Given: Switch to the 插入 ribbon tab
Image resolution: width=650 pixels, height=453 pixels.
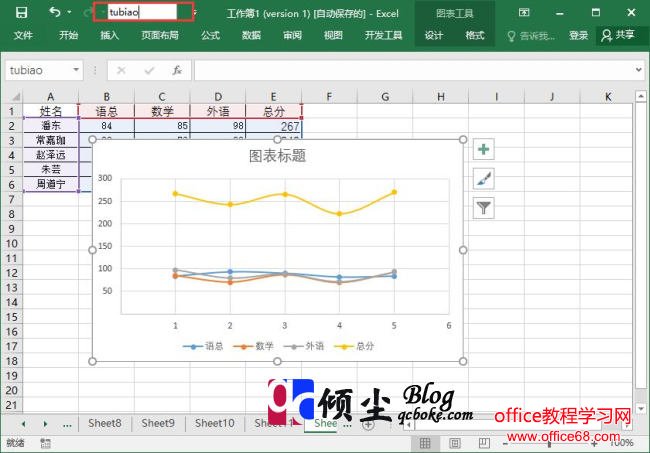Looking at the screenshot, I should 109,35.
